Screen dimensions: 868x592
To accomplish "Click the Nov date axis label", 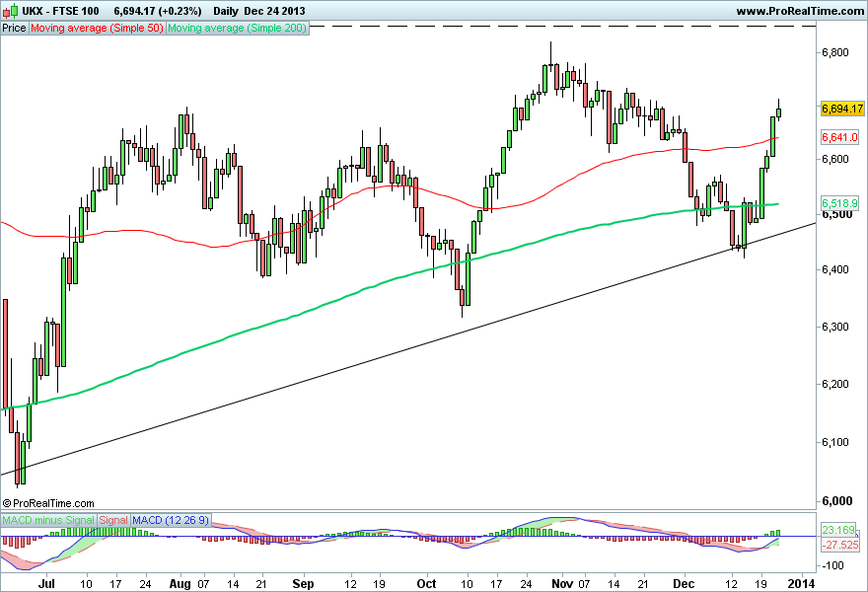I will pyautogui.click(x=562, y=584).
